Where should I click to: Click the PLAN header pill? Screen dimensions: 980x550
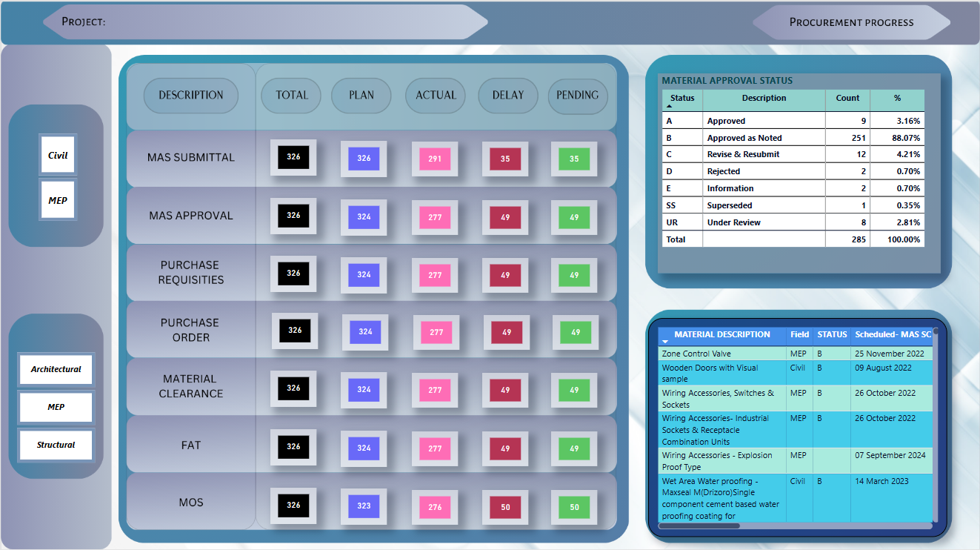coord(361,96)
